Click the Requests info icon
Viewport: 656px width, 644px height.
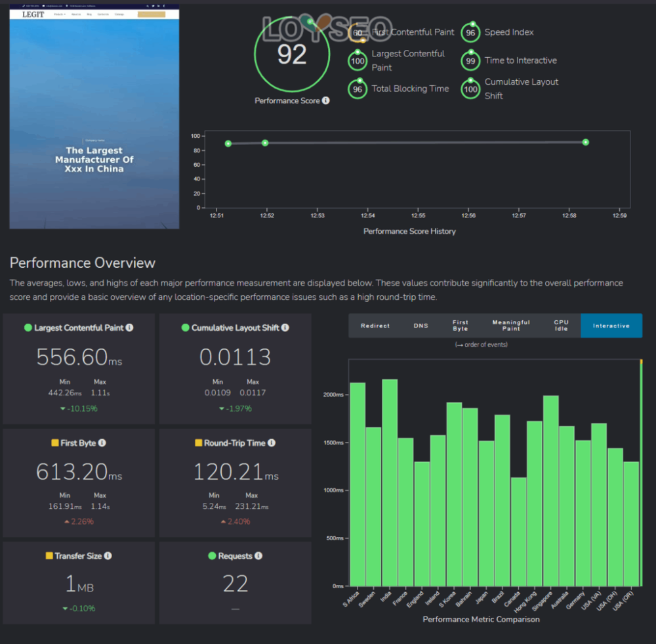coord(258,555)
